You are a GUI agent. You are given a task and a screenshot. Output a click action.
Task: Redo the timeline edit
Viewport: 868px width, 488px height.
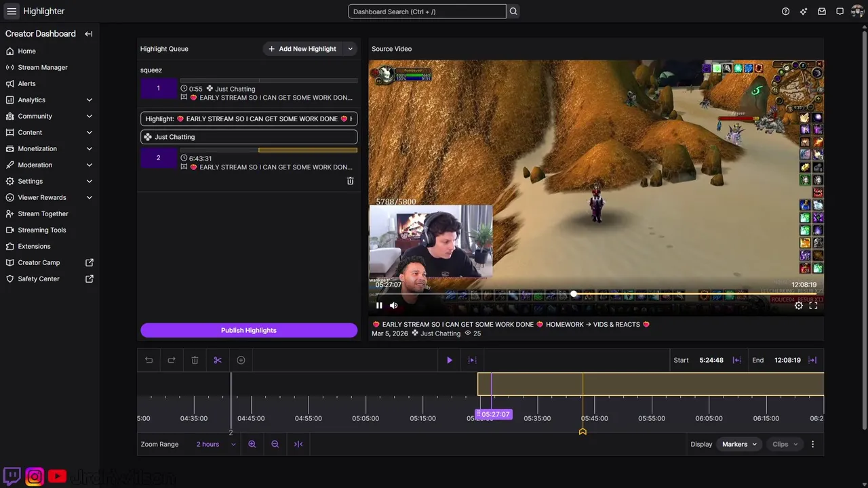point(172,360)
